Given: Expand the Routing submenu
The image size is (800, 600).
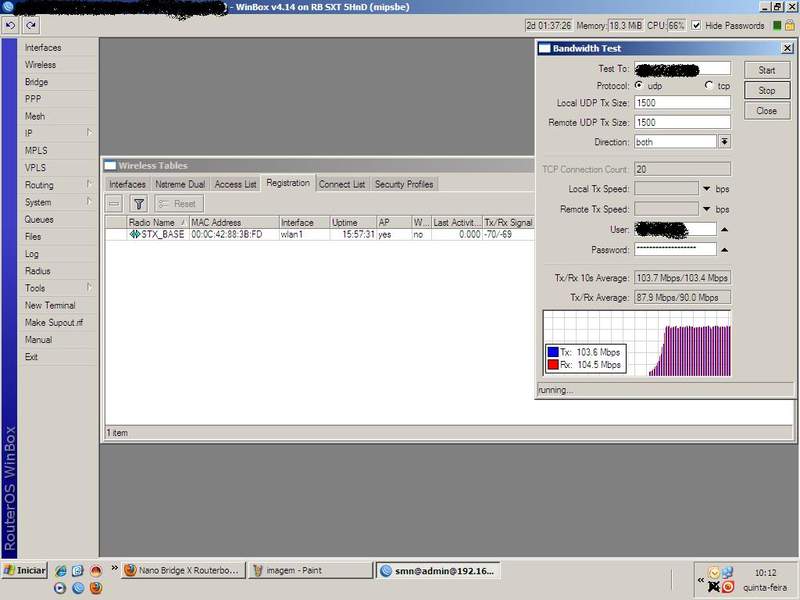Looking at the screenshot, I should [57, 185].
